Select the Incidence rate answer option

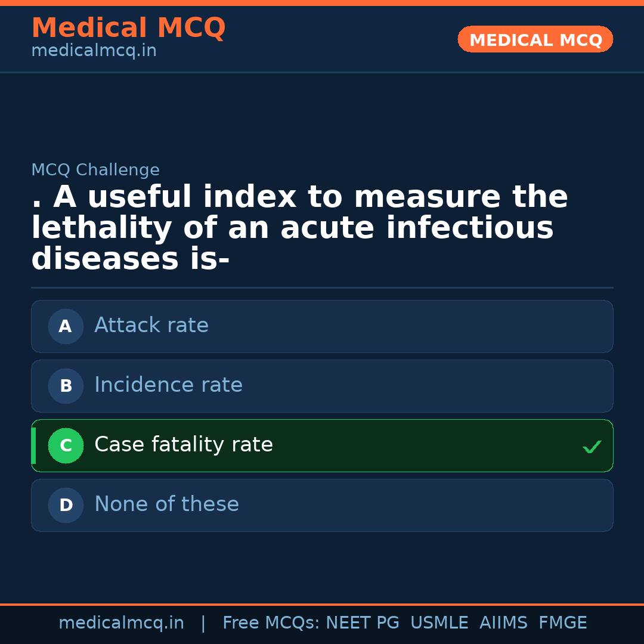[322, 386]
